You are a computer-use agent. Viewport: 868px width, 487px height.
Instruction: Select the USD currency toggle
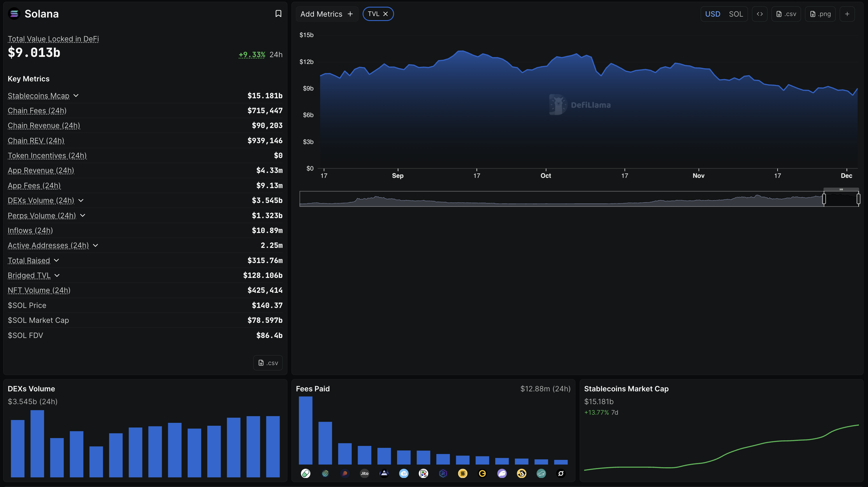pos(713,14)
